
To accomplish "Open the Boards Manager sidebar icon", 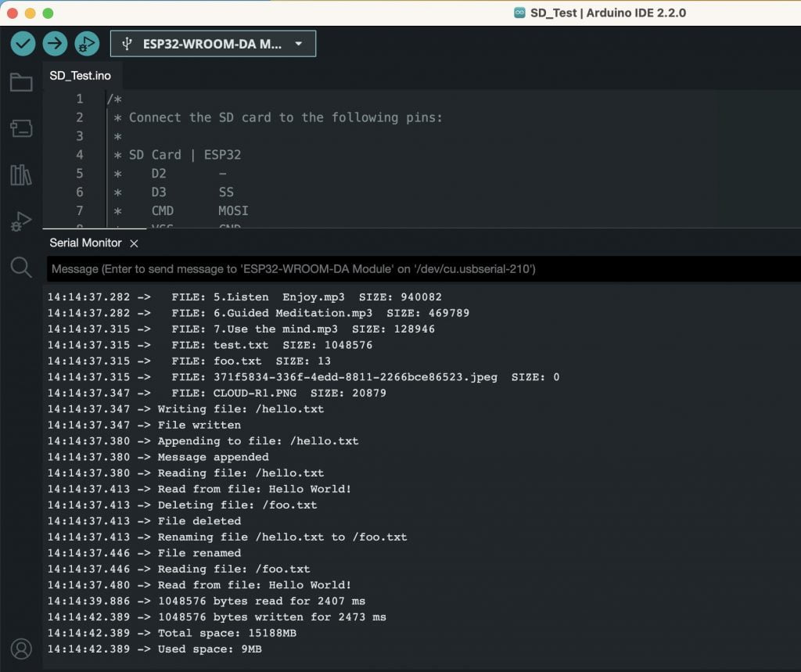I will pos(21,128).
